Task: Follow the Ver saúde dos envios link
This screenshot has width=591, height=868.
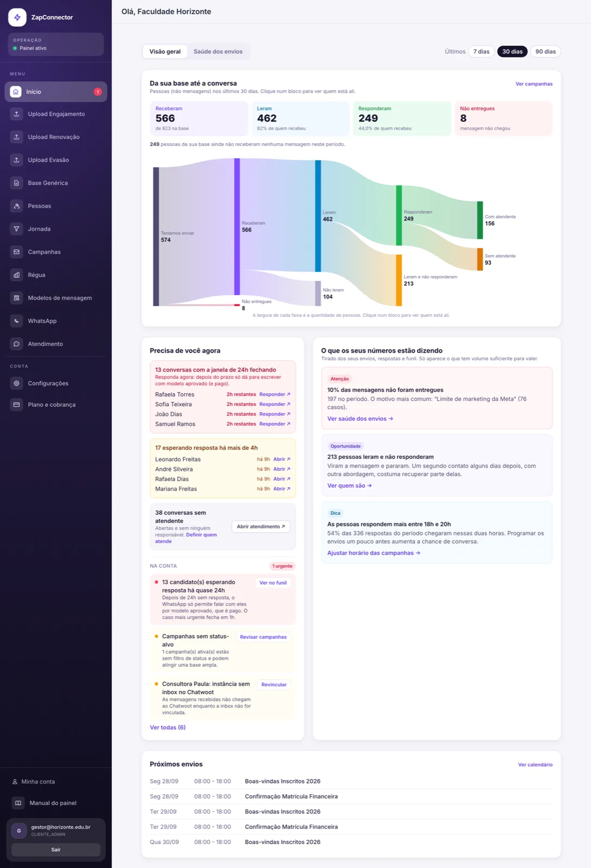Action: pyautogui.click(x=360, y=419)
